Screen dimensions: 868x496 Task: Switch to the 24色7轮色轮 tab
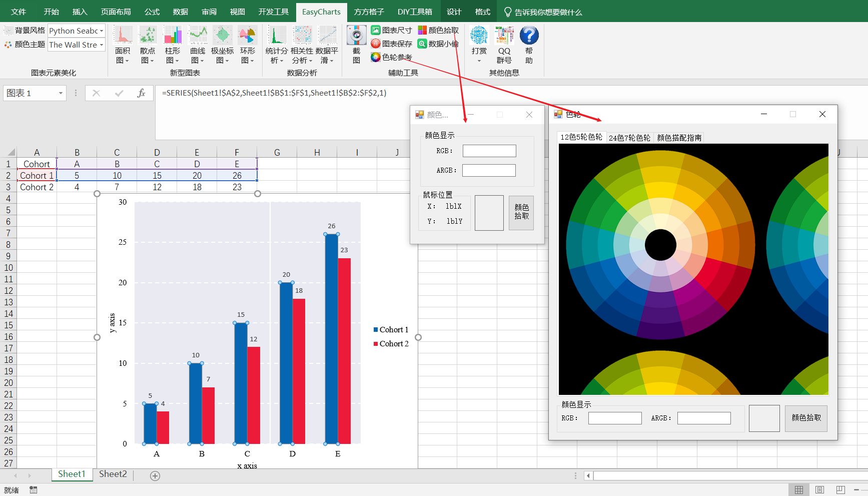coord(629,138)
